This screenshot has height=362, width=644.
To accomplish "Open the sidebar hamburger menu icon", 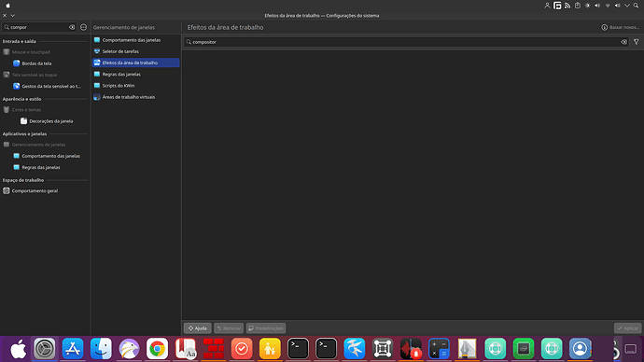I will [x=83, y=27].
